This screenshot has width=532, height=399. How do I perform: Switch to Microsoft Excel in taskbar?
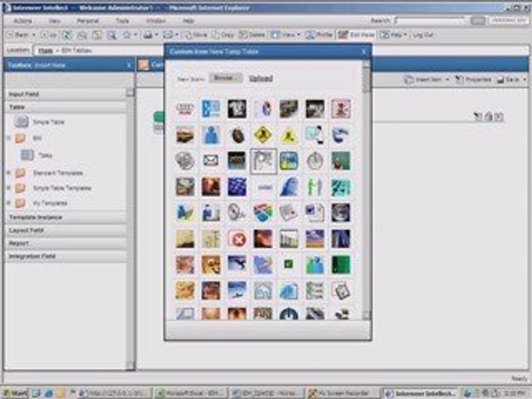(x=191, y=393)
